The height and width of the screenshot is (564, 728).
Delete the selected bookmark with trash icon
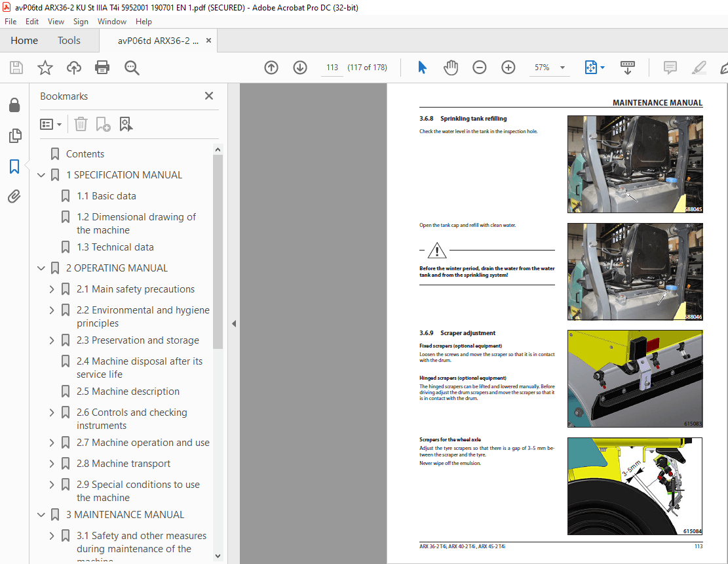[x=80, y=124]
